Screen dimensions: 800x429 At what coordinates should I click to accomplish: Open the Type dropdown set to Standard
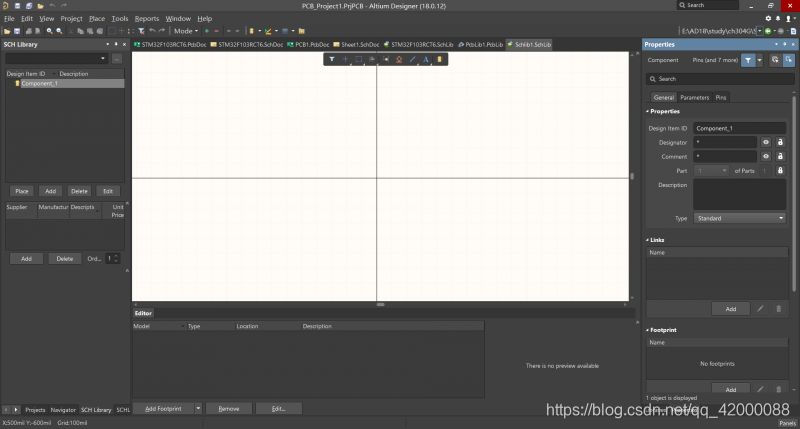click(740, 218)
